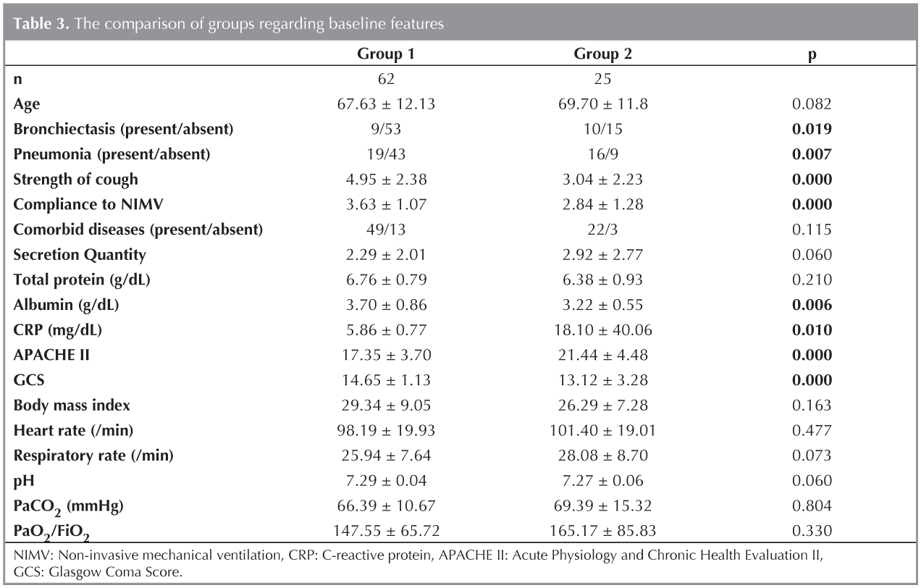Screen dimensions: 921x588
Task: Select the Group 2 column header
Action: (x=602, y=54)
